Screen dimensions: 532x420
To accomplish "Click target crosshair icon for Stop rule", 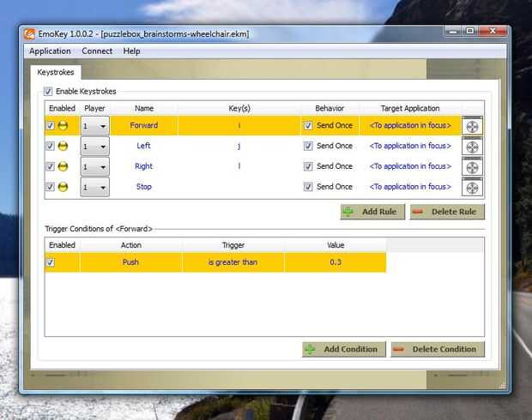I will (472, 187).
